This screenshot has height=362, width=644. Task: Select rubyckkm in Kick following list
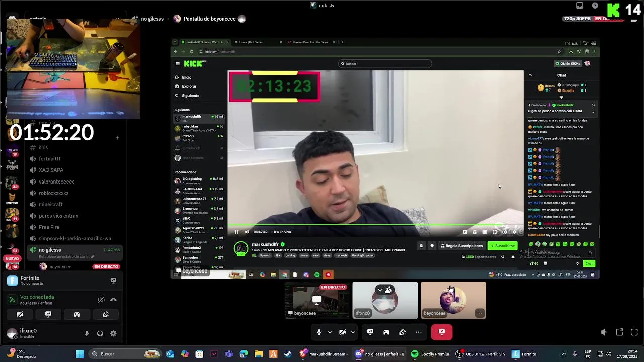point(199,128)
